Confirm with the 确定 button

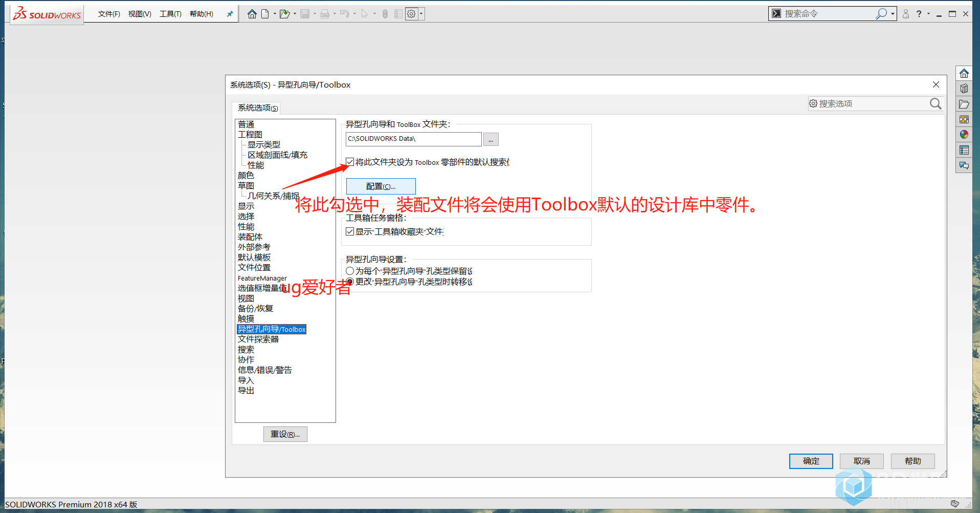811,461
